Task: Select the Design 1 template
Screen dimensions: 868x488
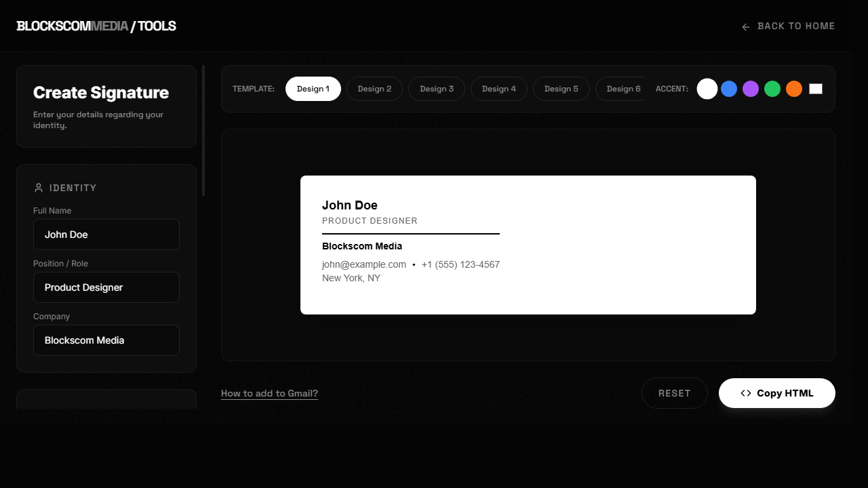Action: pos(313,88)
